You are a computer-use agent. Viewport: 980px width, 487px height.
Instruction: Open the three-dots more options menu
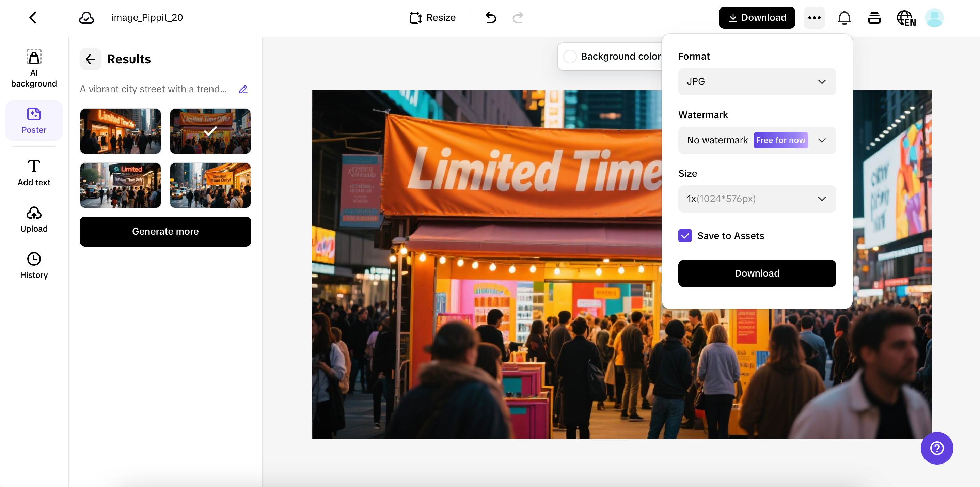[814, 17]
